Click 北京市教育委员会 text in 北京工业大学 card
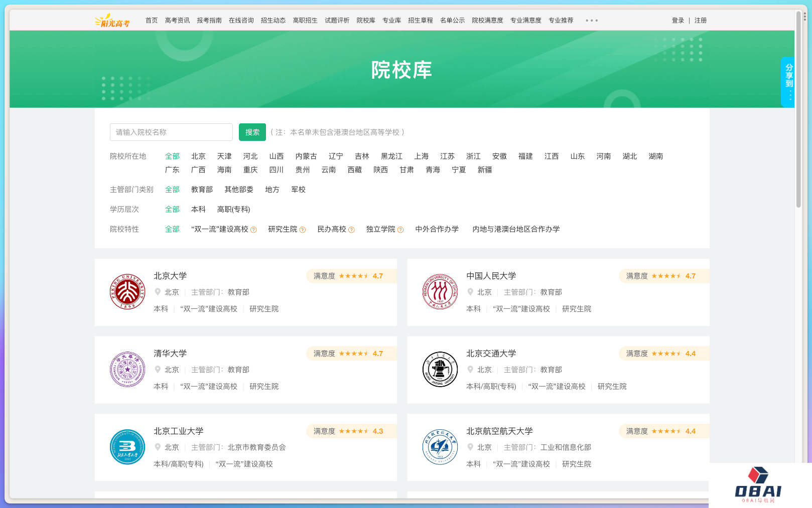This screenshot has width=812, height=508. (256, 447)
